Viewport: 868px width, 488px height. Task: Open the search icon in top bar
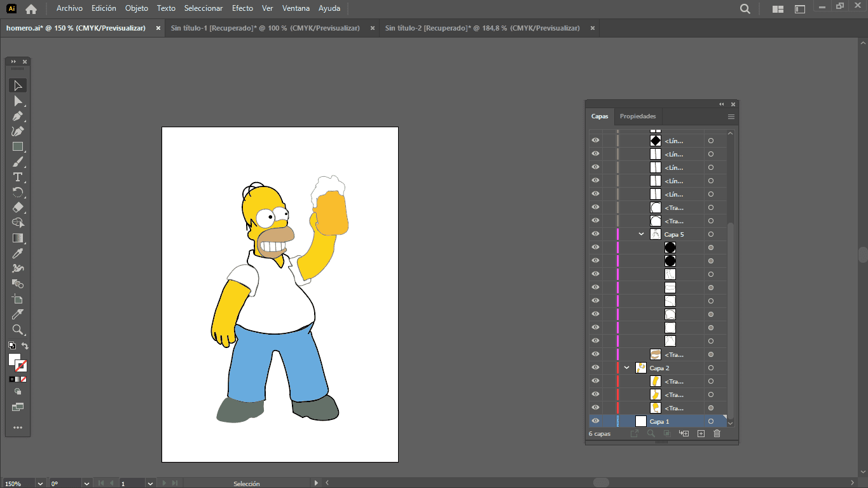click(745, 9)
